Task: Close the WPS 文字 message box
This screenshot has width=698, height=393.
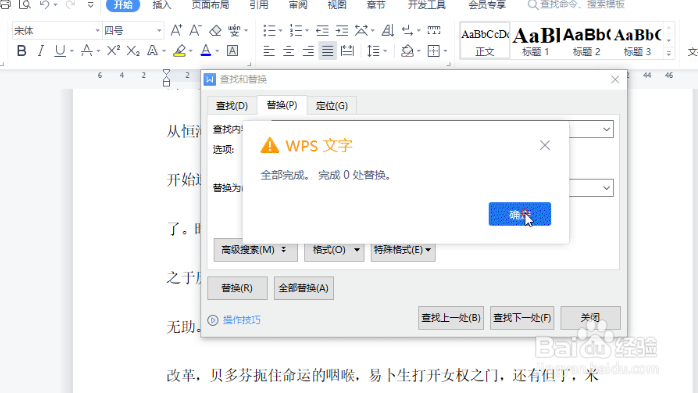Action: (544, 146)
